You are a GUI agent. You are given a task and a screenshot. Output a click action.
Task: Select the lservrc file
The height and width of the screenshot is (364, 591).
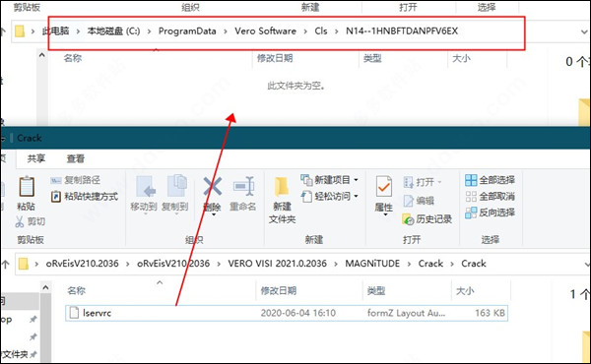pos(287,313)
